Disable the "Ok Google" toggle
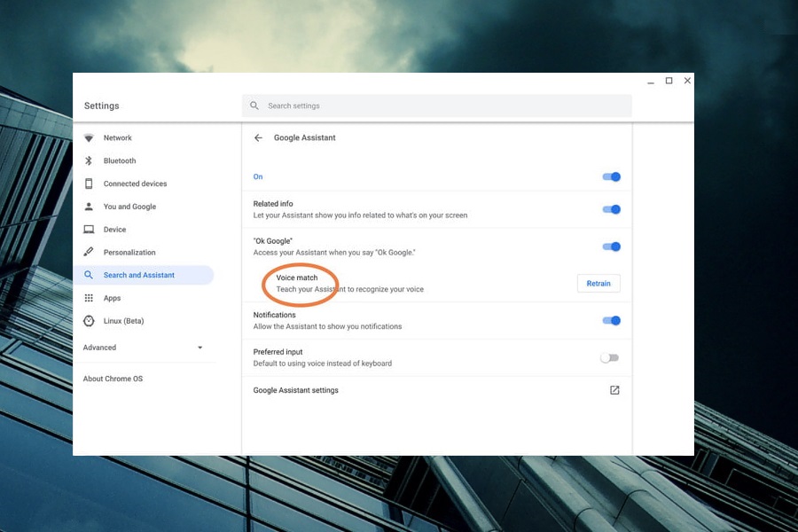Viewport: 798px width, 532px height. click(611, 246)
